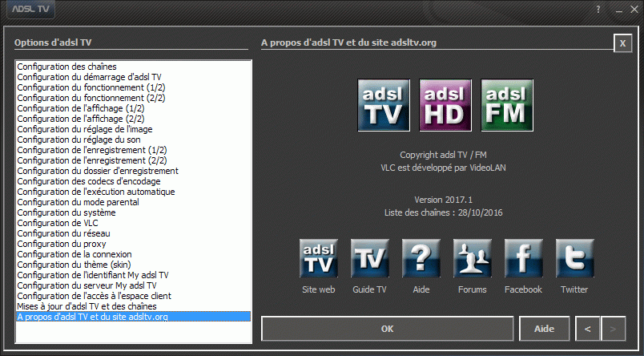Select A propos d'adsl TV list entry

pos(133,317)
